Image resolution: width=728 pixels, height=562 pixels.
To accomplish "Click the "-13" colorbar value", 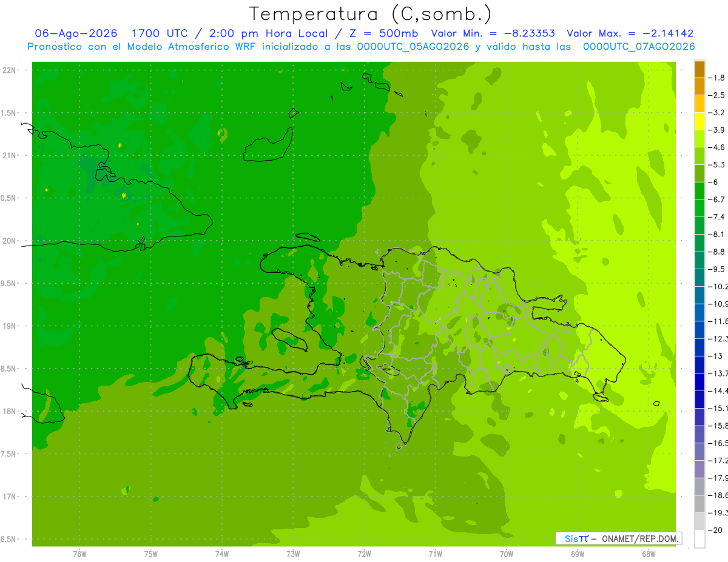I will [716, 356].
